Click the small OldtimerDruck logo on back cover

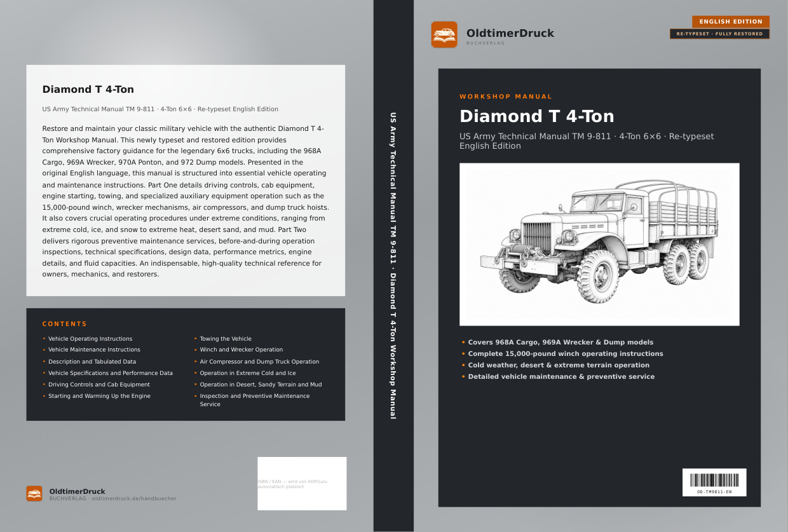point(34,493)
